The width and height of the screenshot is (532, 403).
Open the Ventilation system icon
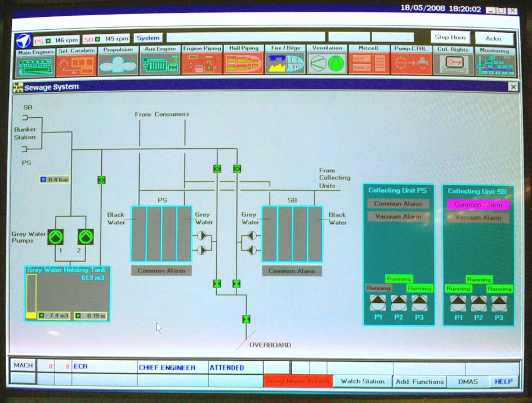pyautogui.click(x=327, y=65)
